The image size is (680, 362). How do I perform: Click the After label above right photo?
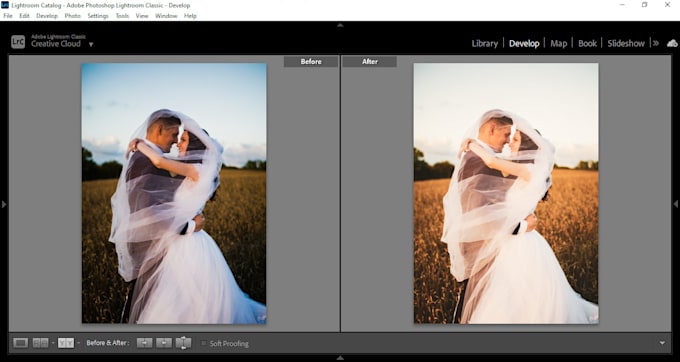(369, 62)
